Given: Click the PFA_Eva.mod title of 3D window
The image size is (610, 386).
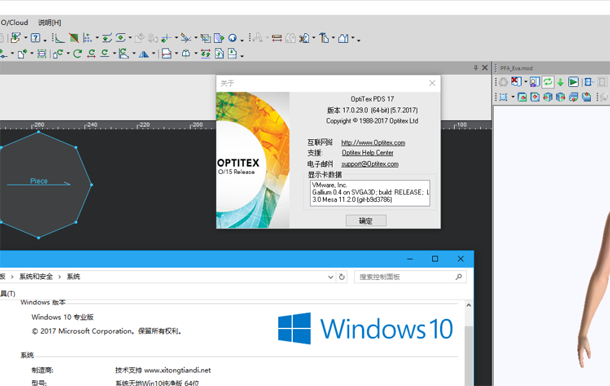Looking at the screenshot, I should (516, 68).
